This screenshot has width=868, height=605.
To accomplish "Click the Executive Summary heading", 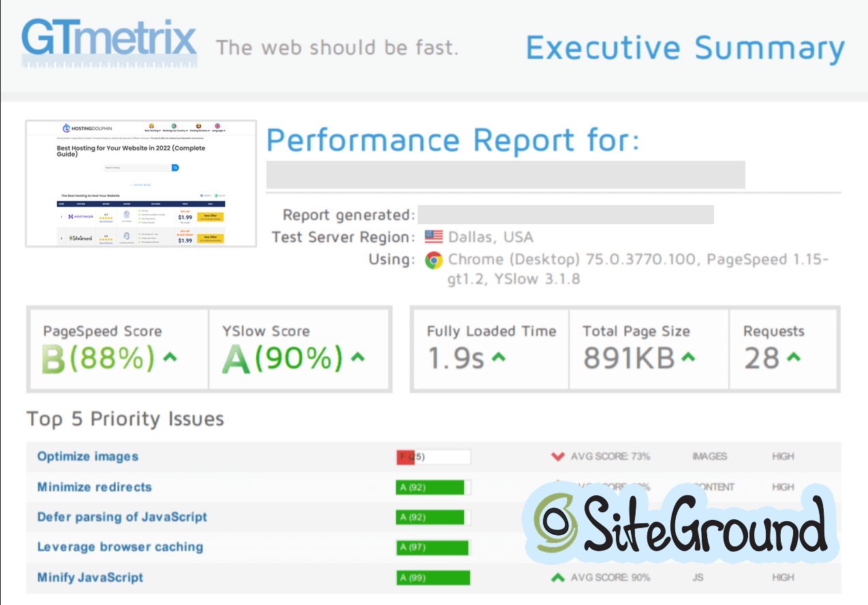I will [x=685, y=48].
